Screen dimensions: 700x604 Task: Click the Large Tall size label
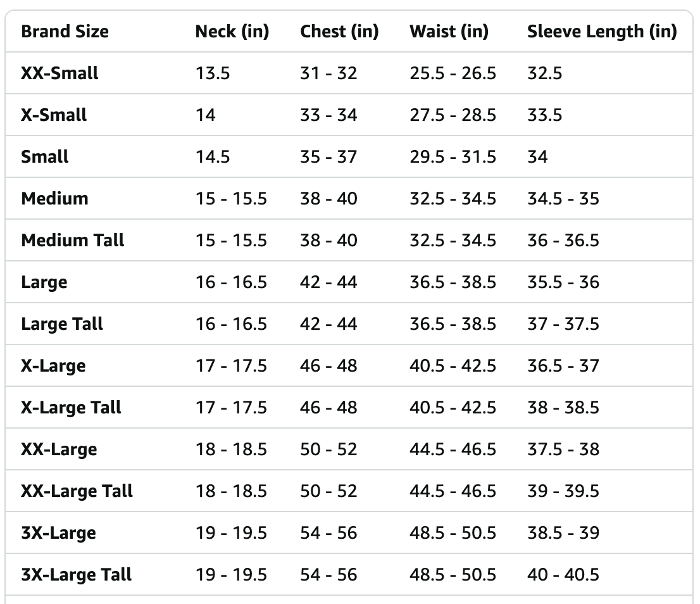pyautogui.click(x=61, y=324)
